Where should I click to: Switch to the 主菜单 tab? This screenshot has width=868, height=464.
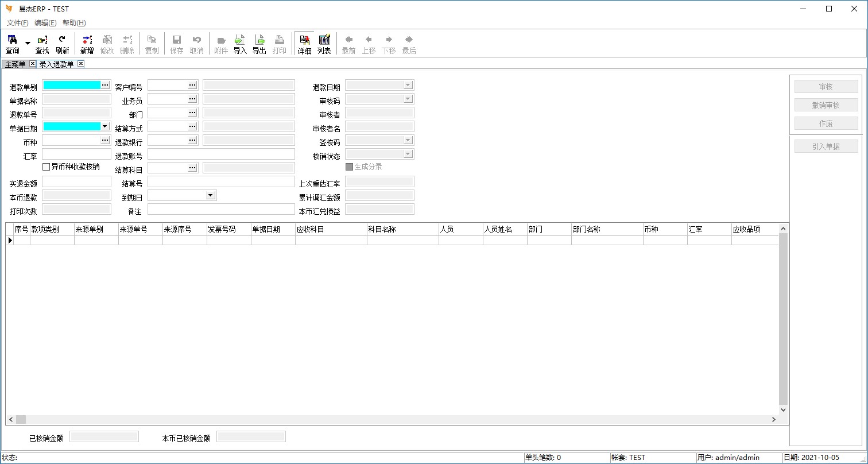tap(15, 64)
